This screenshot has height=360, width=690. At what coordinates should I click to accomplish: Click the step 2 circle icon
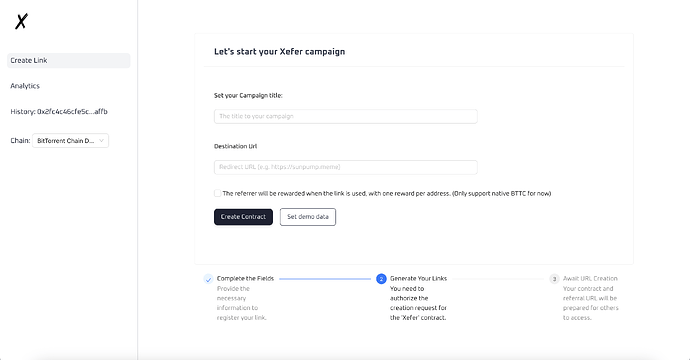(382, 279)
